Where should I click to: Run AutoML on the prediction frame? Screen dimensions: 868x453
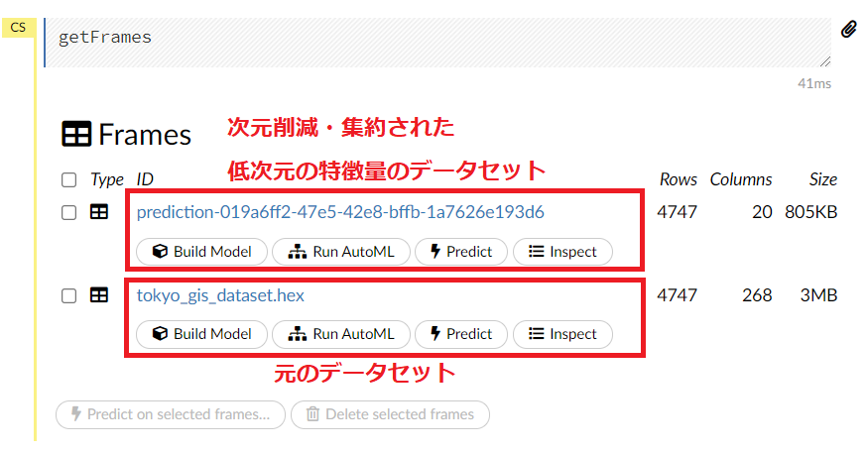pyautogui.click(x=340, y=252)
